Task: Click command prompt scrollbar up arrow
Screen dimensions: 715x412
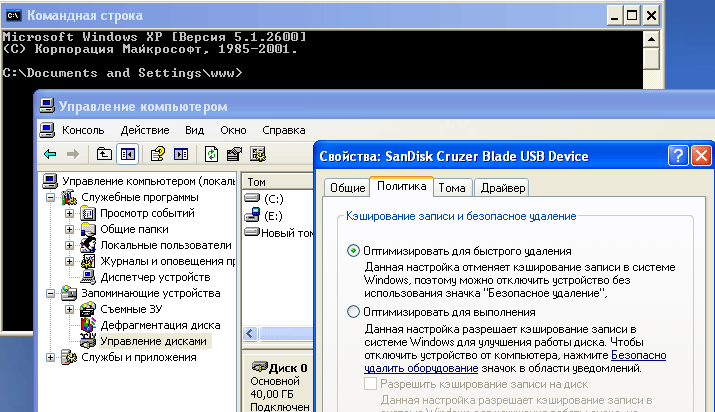Action: point(651,39)
